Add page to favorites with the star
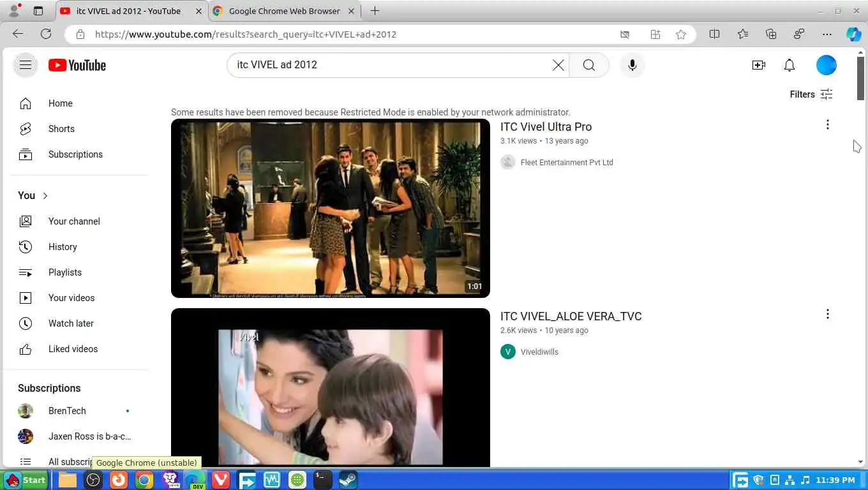868x490 pixels. pyautogui.click(x=681, y=34)
